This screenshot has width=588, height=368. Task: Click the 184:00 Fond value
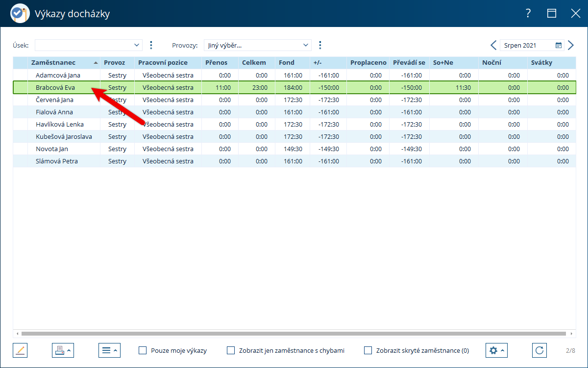[x=294, y=88]
